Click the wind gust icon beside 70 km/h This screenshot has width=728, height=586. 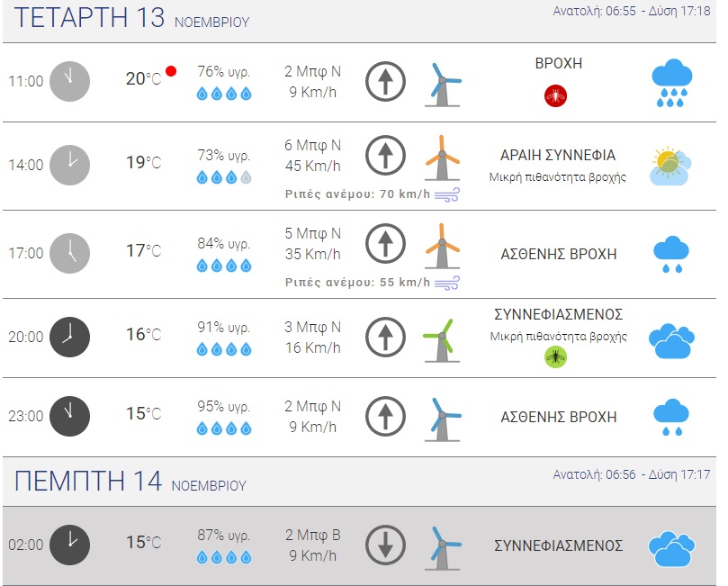(447, 194)
